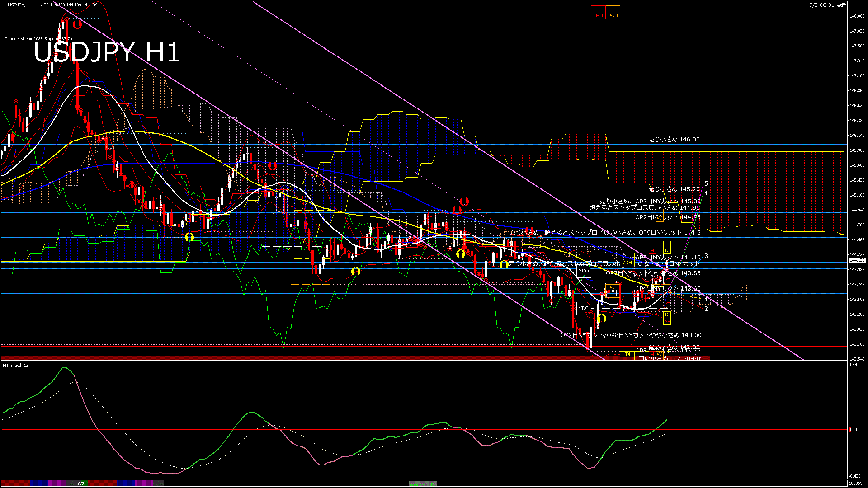
Task: Select the 7/2 date marker on timeline
Action: [x=81, y=483]
